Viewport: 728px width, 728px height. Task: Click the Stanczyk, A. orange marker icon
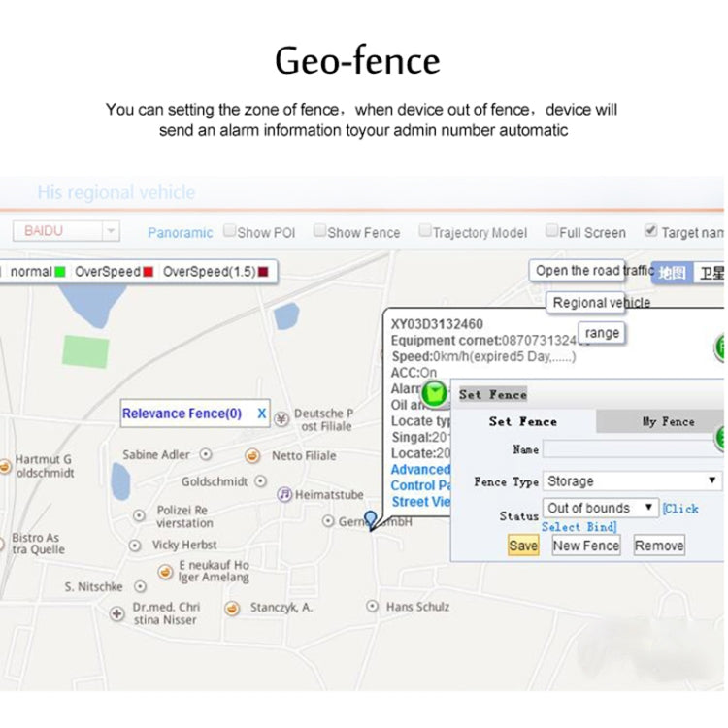coord(232,609)
